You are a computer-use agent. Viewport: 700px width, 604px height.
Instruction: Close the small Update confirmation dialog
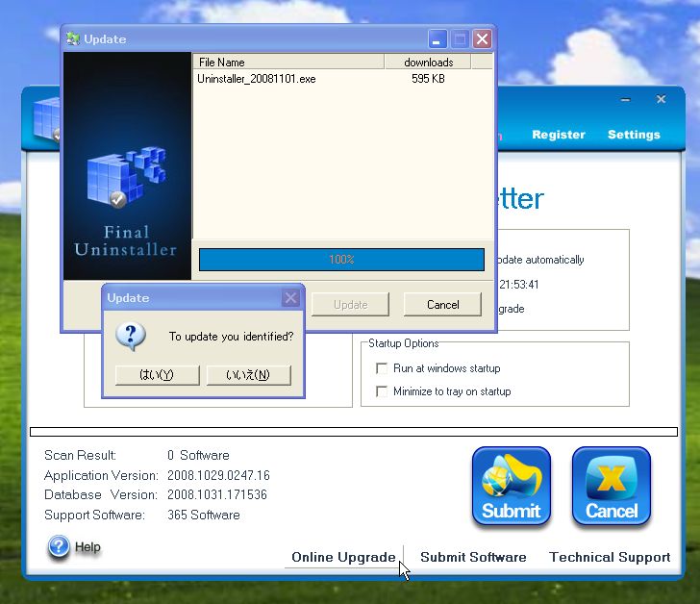290,298
